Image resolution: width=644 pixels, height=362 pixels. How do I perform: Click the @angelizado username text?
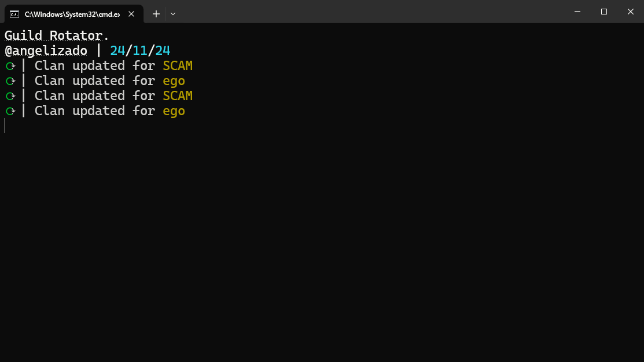pos(46,51)
